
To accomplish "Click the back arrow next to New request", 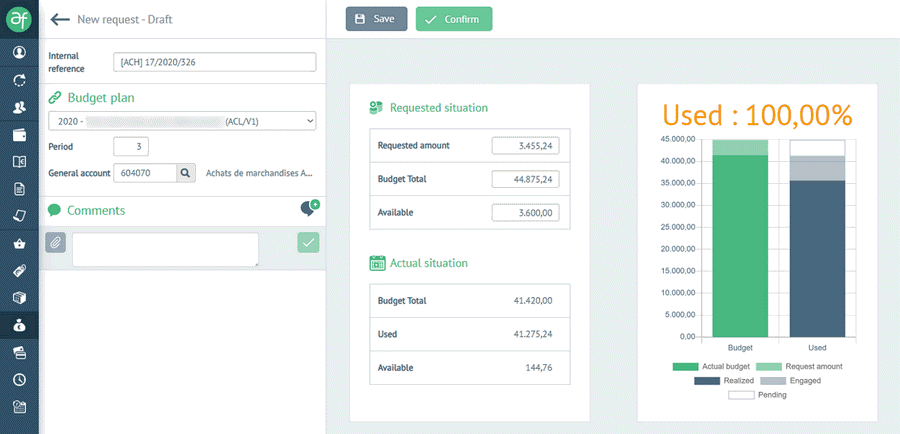I will tap(60, 19).
